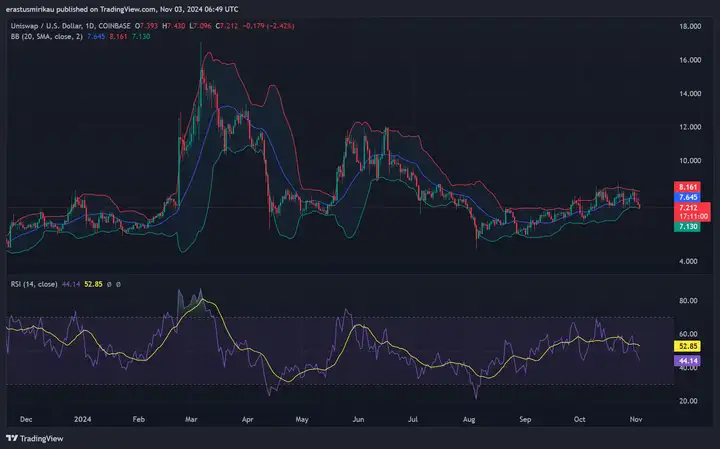Screen dimensions: 720x449
Task: Click the 60.00 RSI axis tick
Action: tap(688, 334)
